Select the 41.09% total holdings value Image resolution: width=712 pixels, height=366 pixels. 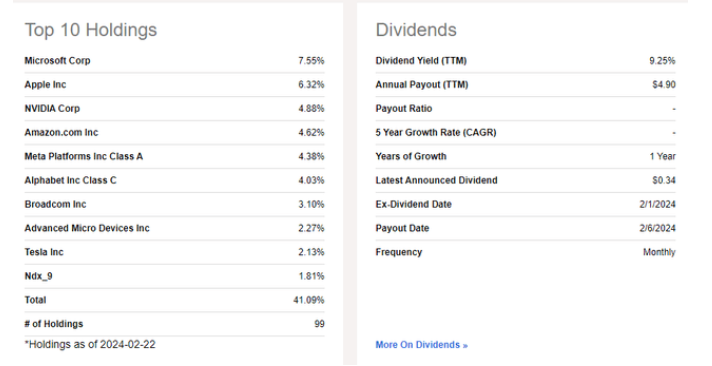click(x=309, y=300)
